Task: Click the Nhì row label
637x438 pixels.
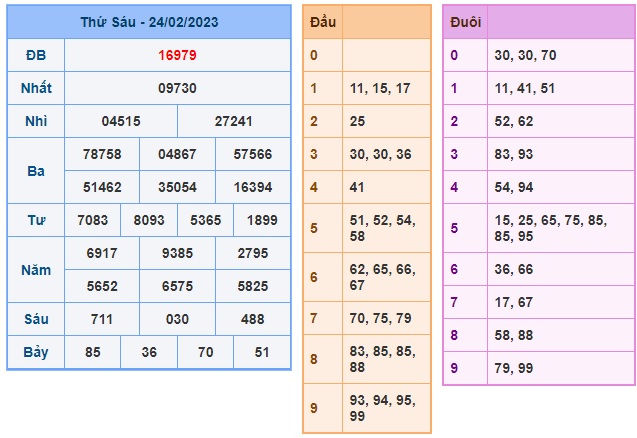Action: (36, 121)
